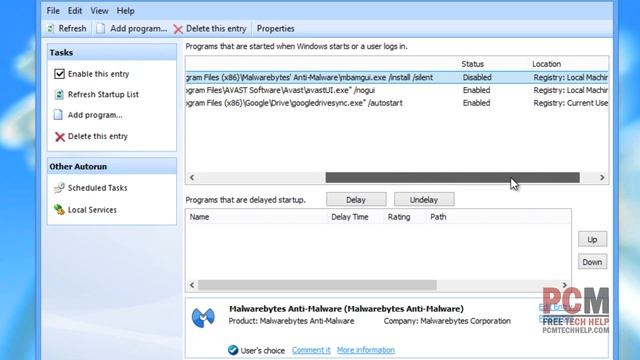The image size is (640, 360).
Task: Click the Delay button
Action: pos(356,200)
